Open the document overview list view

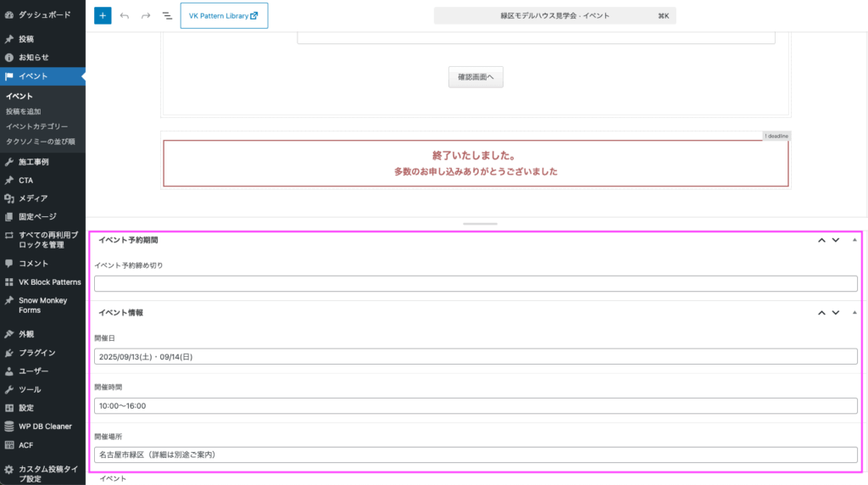click(x=167, y=16)
